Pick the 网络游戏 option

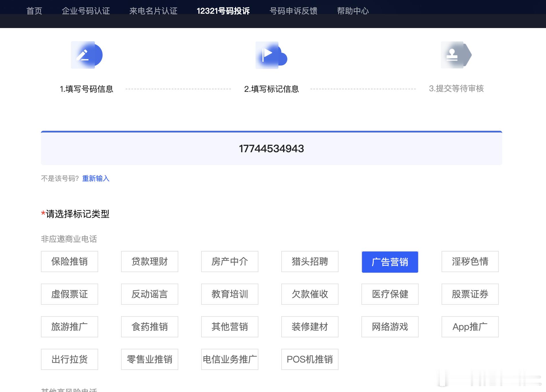point(390,327)
